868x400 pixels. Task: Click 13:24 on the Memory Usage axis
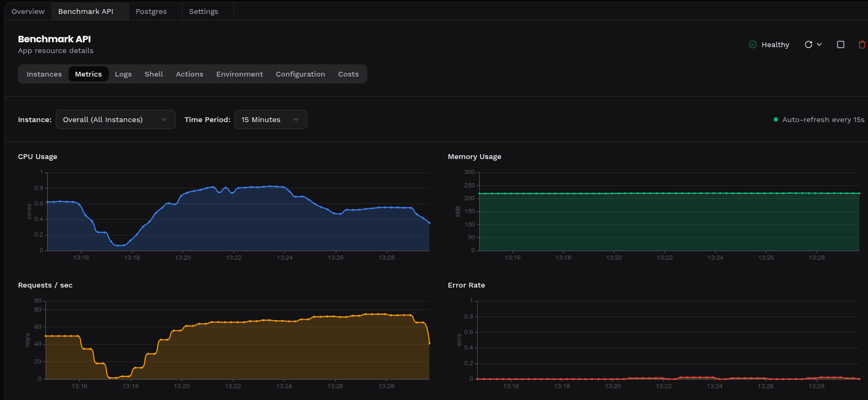coord(715,258)
